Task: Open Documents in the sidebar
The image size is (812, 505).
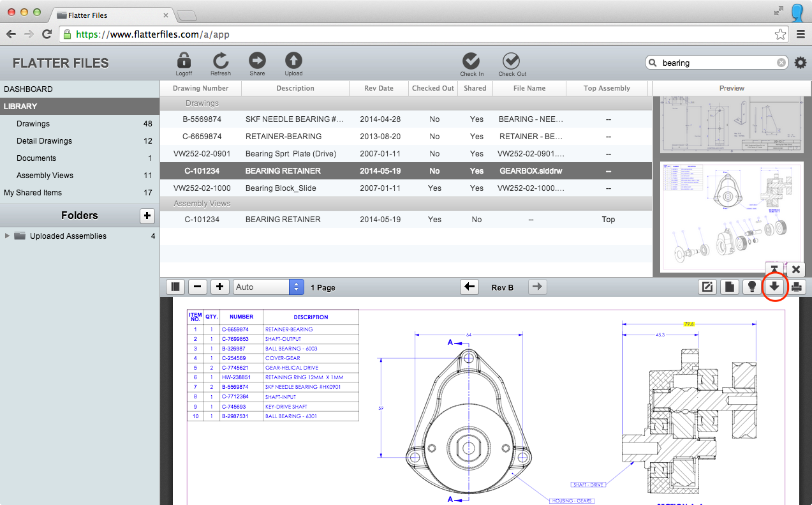Action: pos(80,158)
